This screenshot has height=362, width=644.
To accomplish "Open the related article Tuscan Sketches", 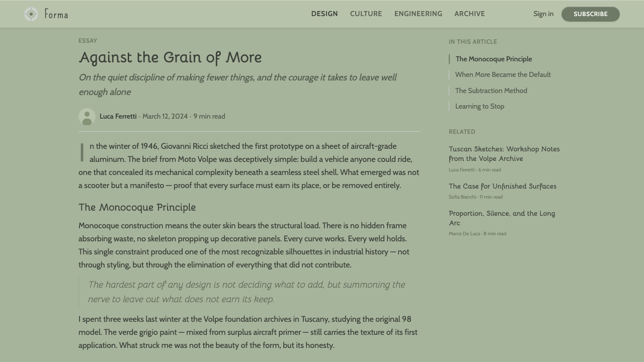I will coord(504,154).
